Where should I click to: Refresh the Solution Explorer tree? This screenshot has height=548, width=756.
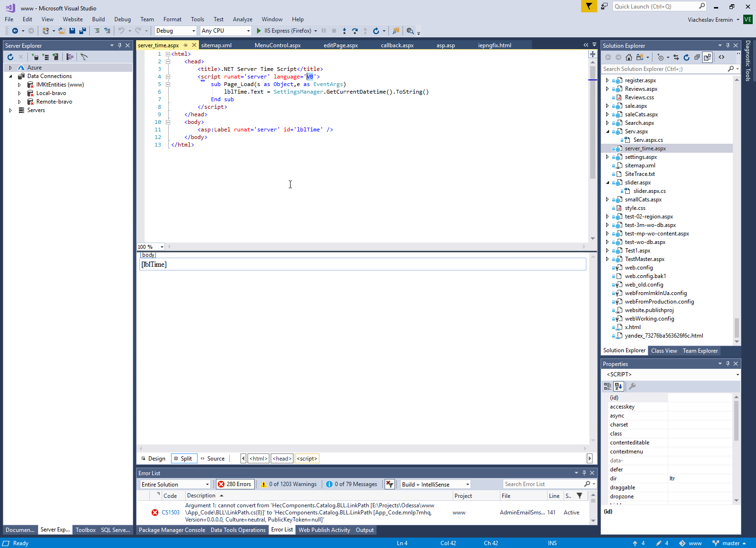pyautogui.click(x=686, y=57)
